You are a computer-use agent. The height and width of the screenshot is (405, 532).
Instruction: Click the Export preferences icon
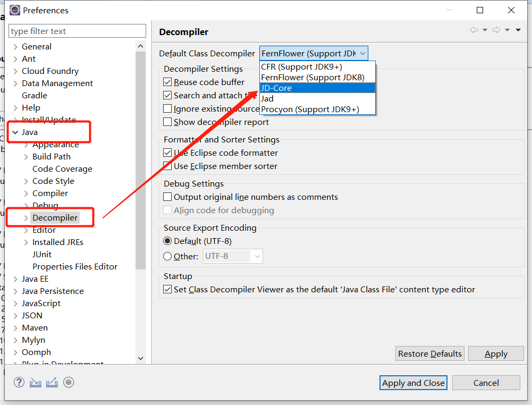pyautogui.click(x=52, y=383)
